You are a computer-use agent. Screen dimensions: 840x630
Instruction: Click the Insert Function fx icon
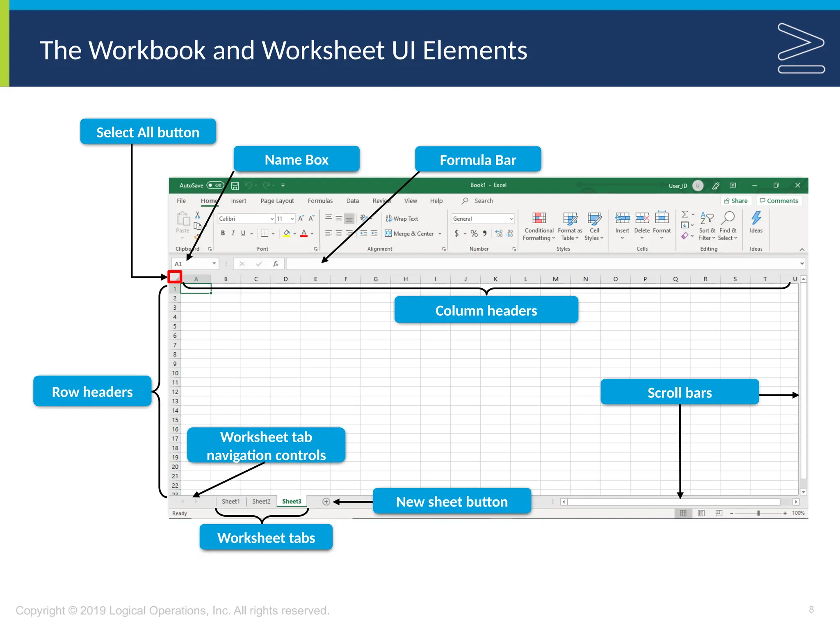click(276, 264)
